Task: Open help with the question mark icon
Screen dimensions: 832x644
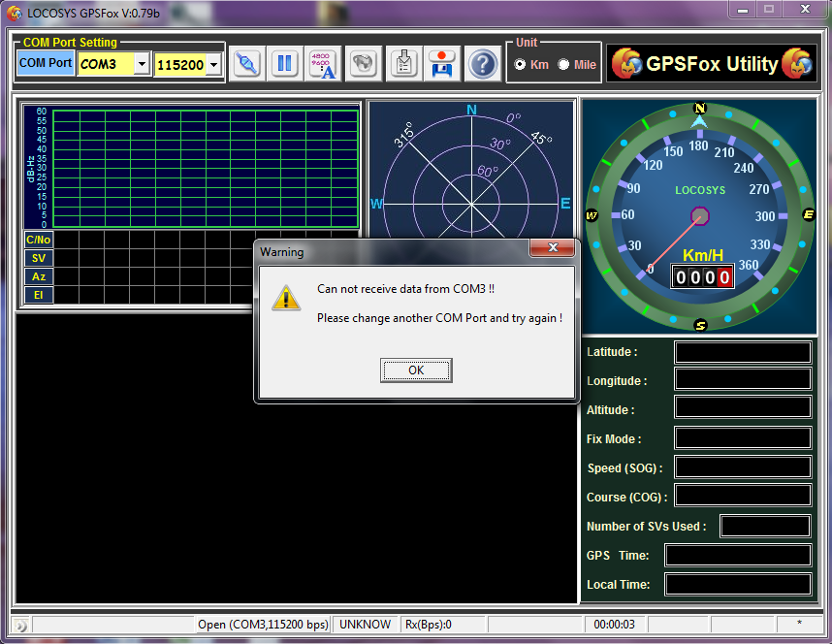Action: pos(482,64)
